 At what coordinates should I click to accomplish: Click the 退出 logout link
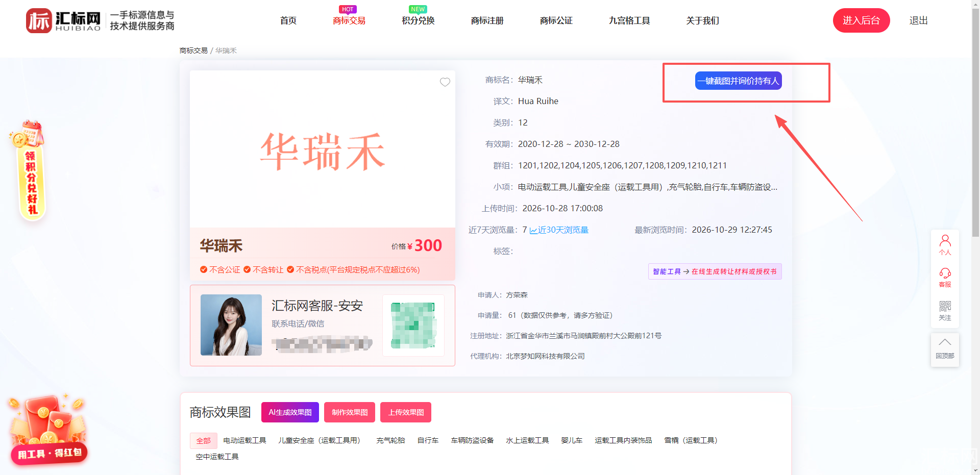[x=919, y=20]
